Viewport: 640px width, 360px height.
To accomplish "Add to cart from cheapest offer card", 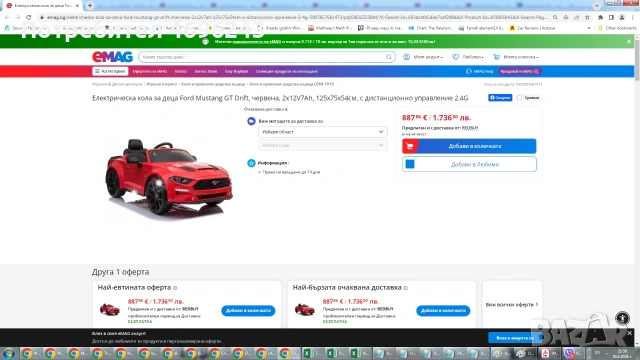I will [248, 311].
